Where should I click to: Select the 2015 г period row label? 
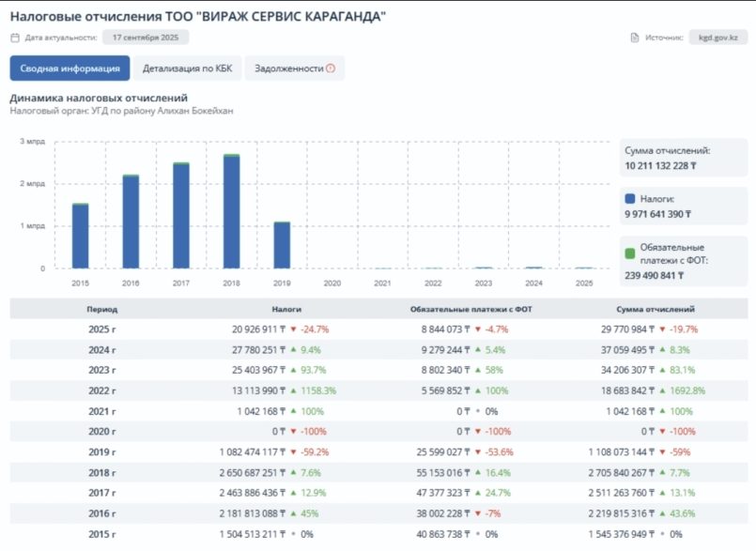click(101, 534)
